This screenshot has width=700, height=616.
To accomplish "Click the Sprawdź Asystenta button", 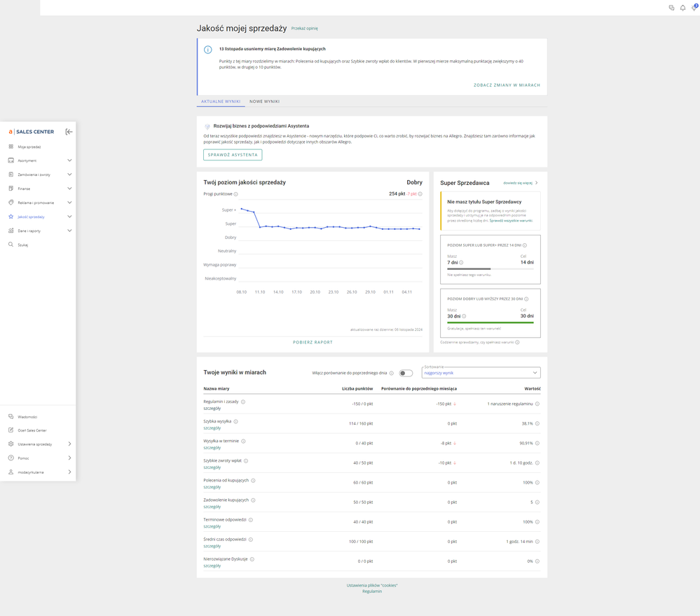I will (x=233, y=155).
